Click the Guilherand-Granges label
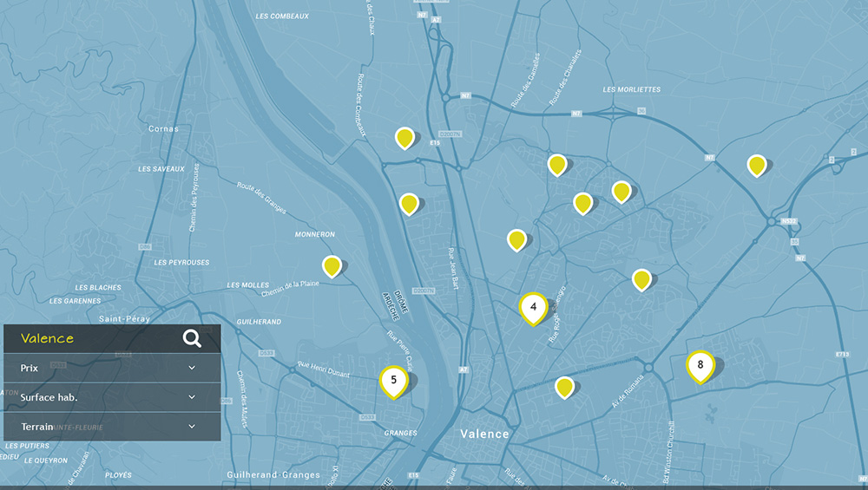This screenshot has height=490, width=868. click(273, 474)
